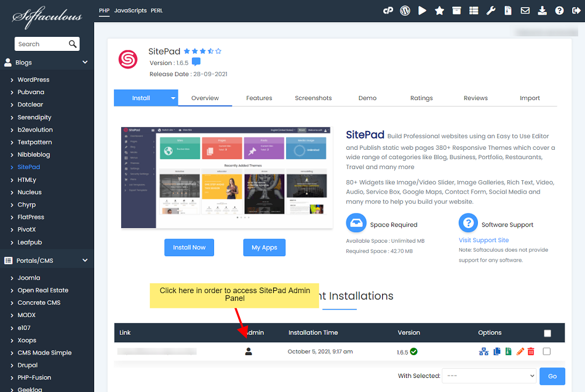Open Drupal in the sidebar
Image resolution: width=585 pixels, height=392 pixels.
point(27,365)
